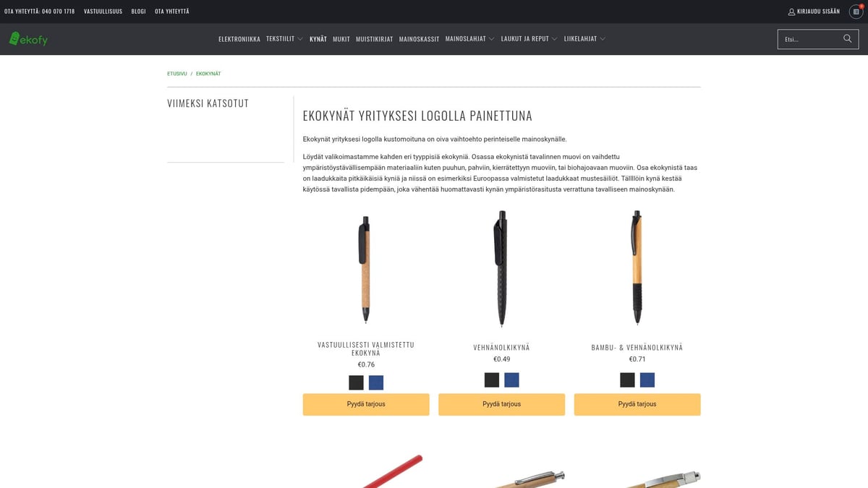Click the ekofy logo
The image size is (868, 488).
point(28,39)
